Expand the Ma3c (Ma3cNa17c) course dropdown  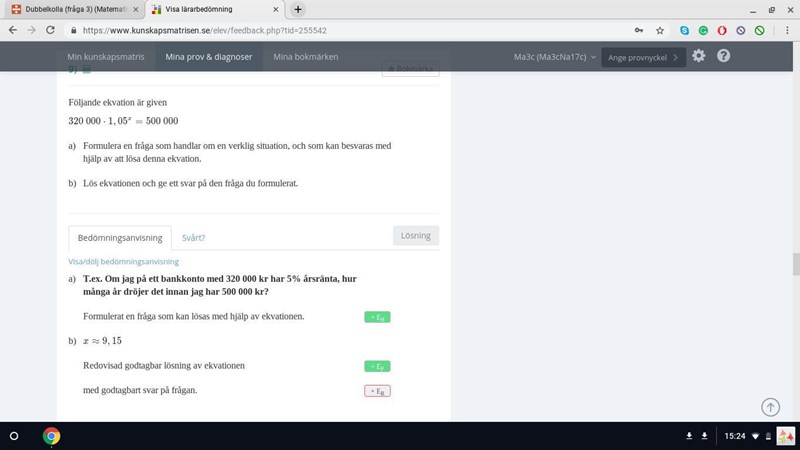click(554, 57)
